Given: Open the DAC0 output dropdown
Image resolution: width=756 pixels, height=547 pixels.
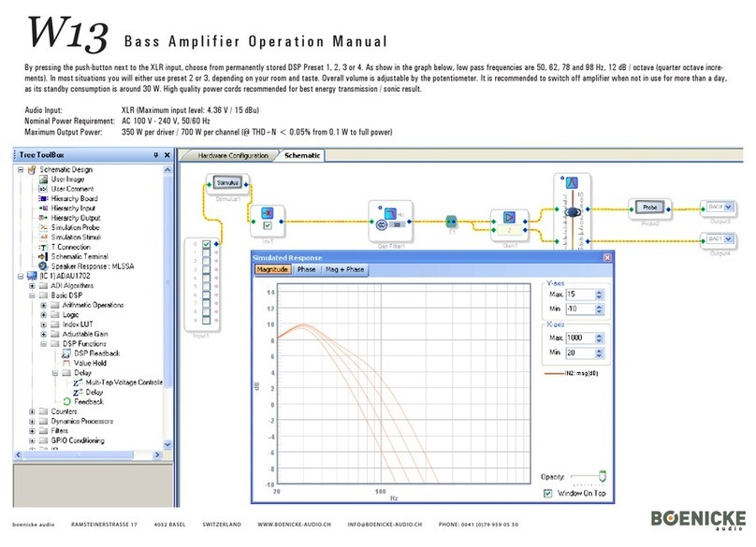Looking at the screenshot, I should pyautogui.click(x=729, y=208).
